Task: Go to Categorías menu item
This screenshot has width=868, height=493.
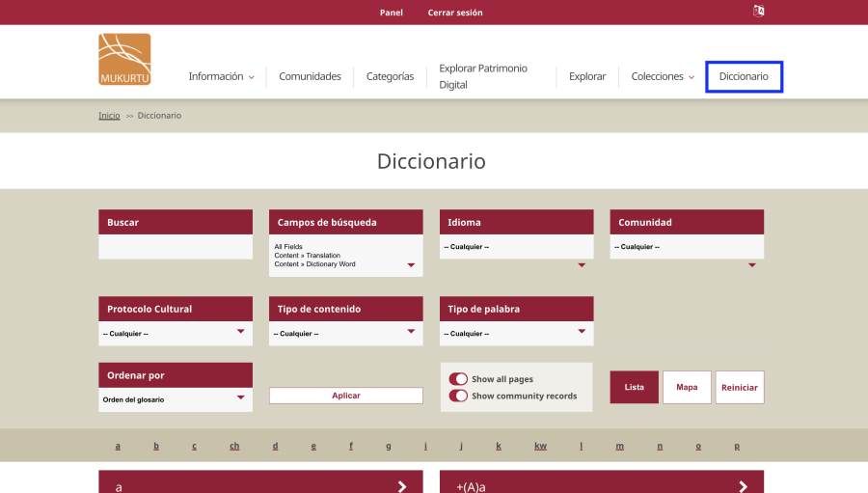Action: [390, 76]
